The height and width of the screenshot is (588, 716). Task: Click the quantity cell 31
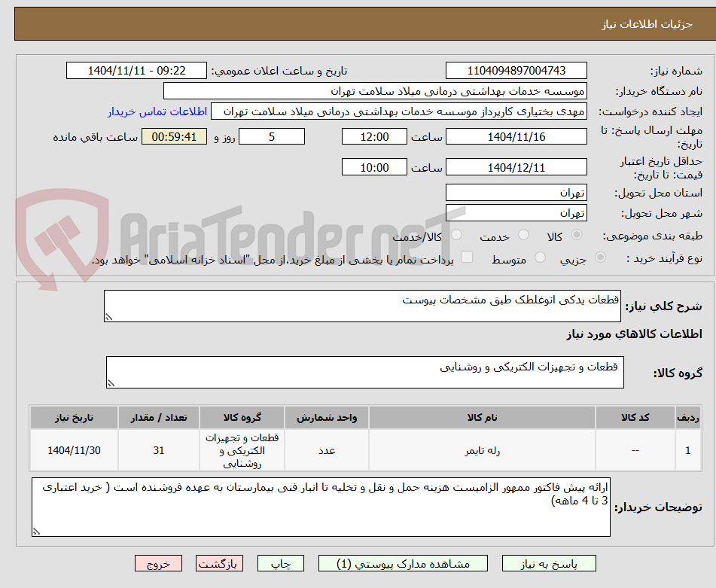[158, 450]
